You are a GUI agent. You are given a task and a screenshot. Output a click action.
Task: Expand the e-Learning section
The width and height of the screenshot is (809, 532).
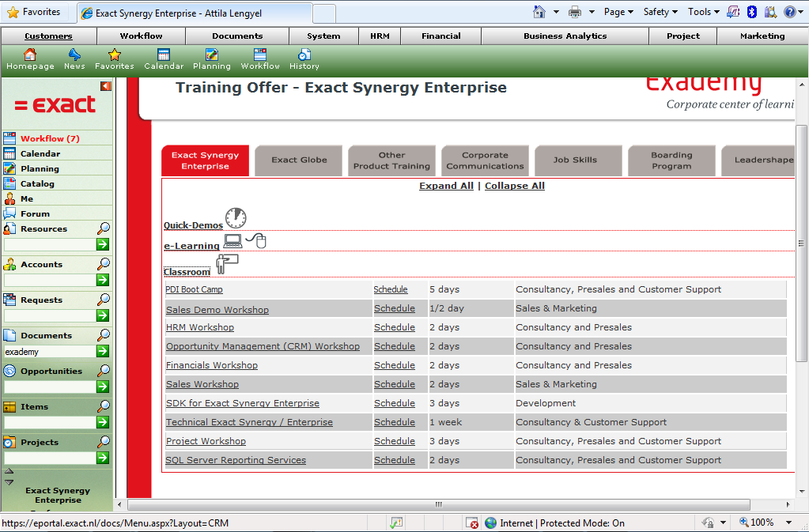click(x=191, y=246)
